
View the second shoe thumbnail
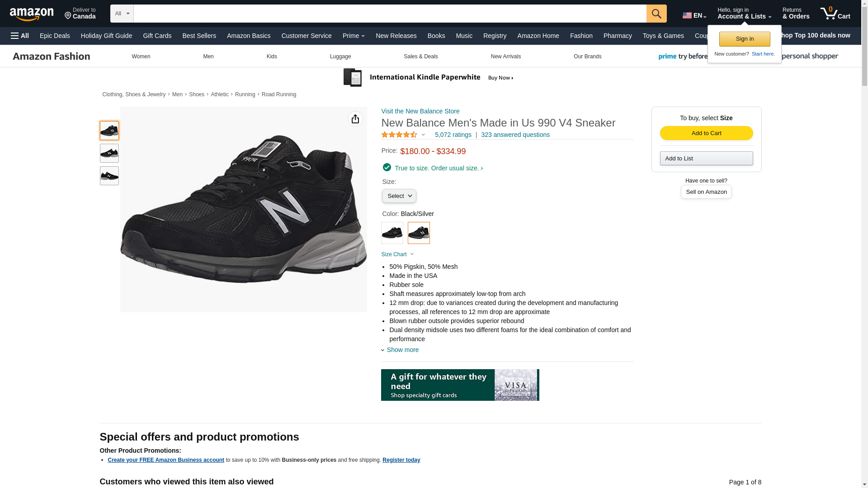tap(109, 153)
